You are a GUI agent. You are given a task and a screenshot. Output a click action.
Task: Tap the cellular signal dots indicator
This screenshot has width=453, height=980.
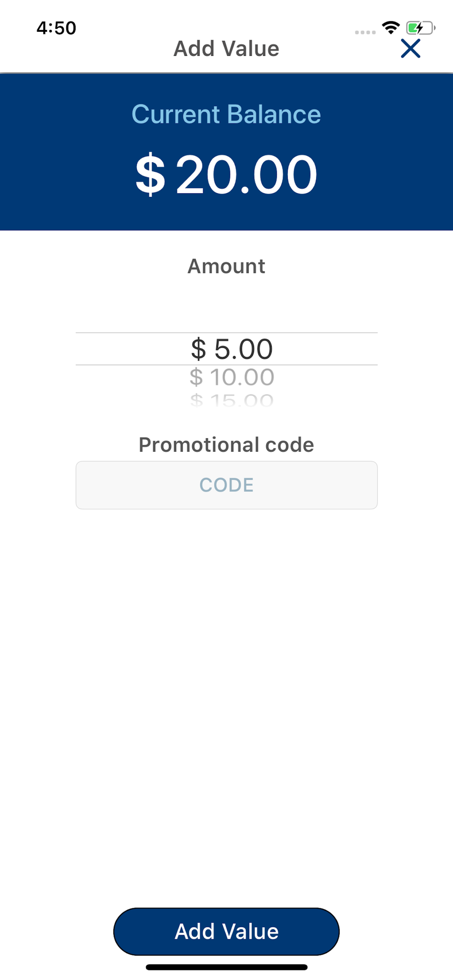coord(365,32)
